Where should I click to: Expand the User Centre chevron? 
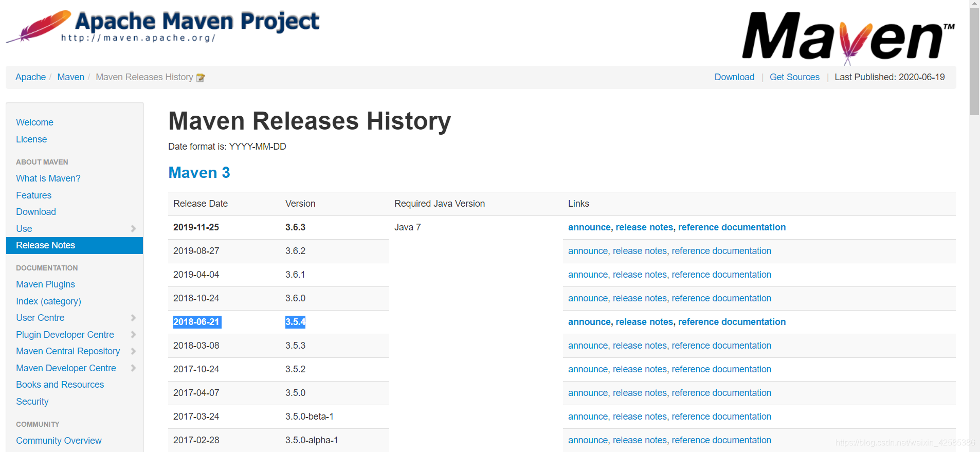pos(133,318)
